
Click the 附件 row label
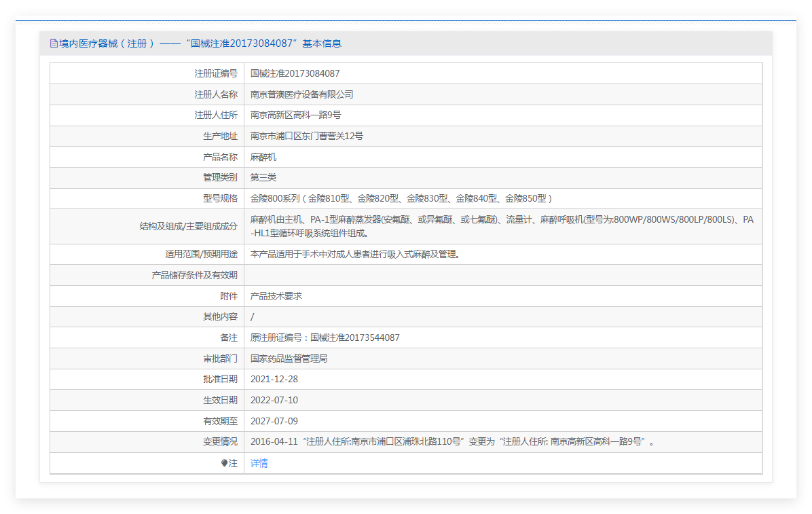pyautogui.click(x=229, y=296)
